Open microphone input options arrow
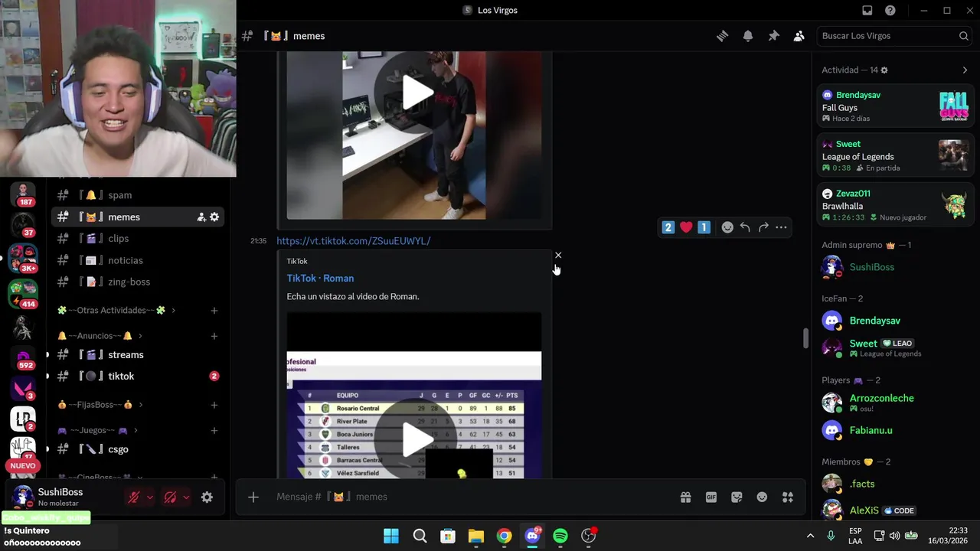The width and height of the screenshot is (980, 551). point(149,497)
